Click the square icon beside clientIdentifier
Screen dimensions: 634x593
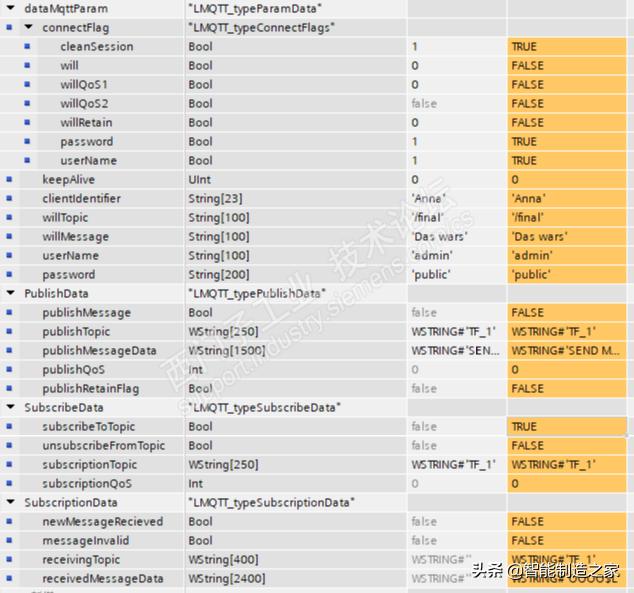point(9,198)
